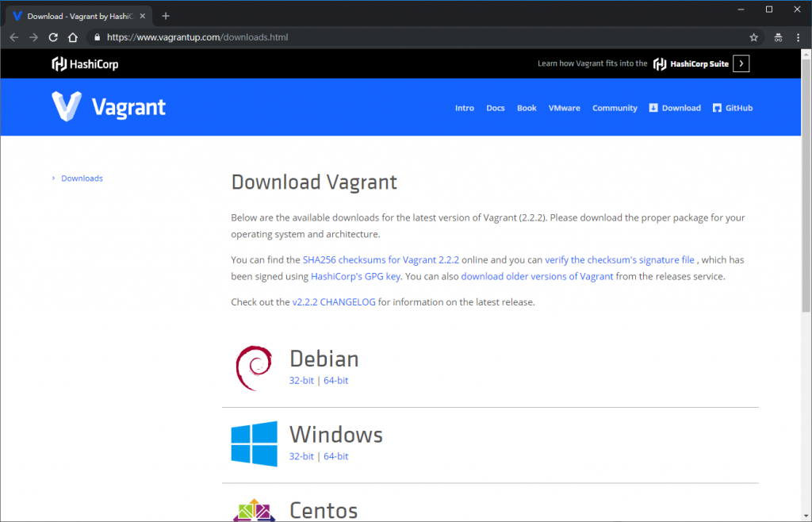Click the Centos logo icon

click(x=255, y=510)
